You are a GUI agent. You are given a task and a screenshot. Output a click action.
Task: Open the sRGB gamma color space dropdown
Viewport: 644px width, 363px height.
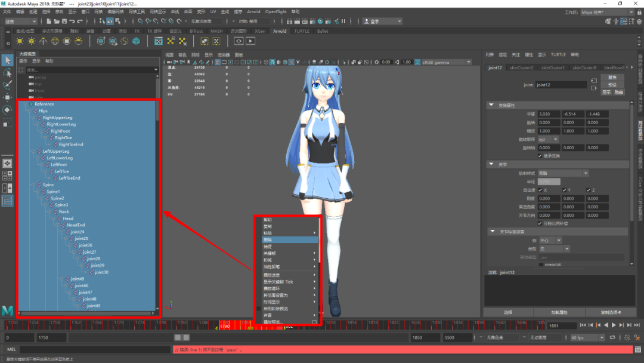click(447, 62)
